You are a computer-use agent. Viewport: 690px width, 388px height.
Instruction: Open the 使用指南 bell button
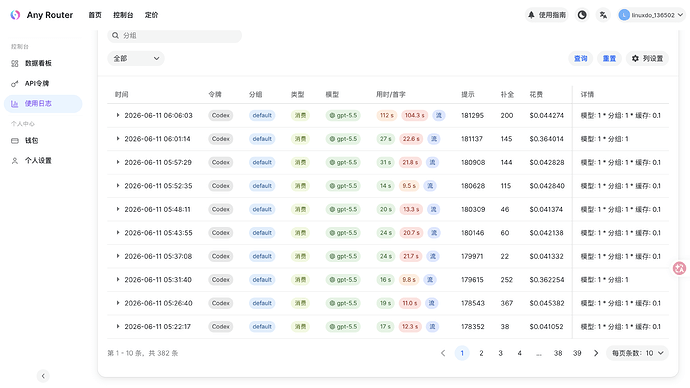(547, 15)
